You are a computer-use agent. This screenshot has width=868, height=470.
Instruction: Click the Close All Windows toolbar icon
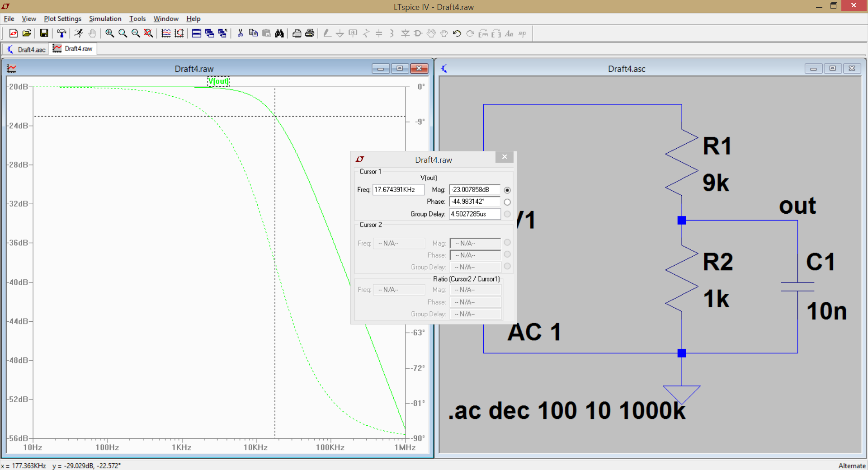coord(222,33)
